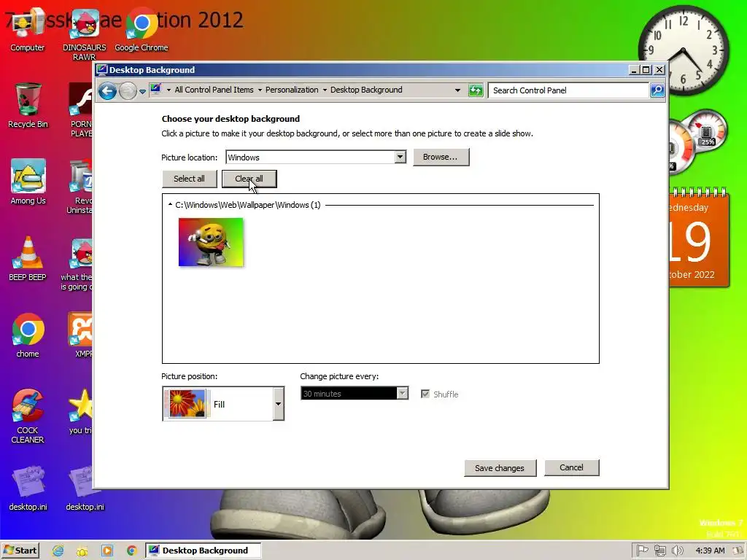Open the volume speaker tray icon
This screenshot has height=560, width=747.
[x=677, y=551]
